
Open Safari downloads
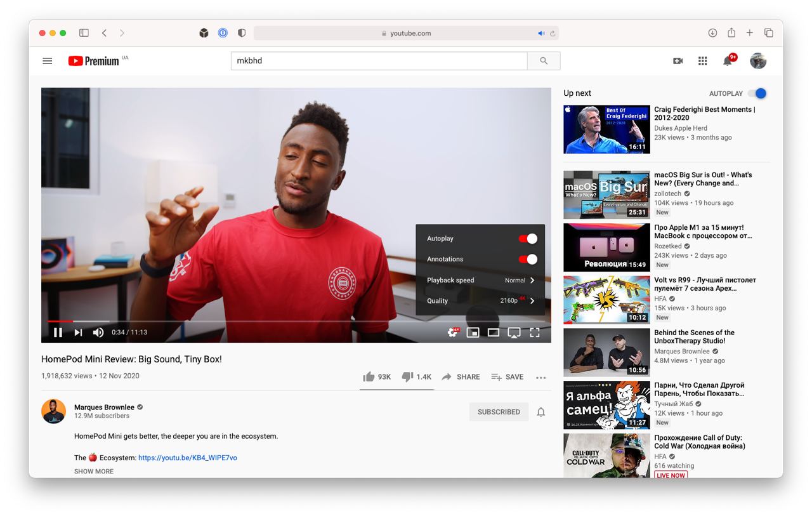712,33
